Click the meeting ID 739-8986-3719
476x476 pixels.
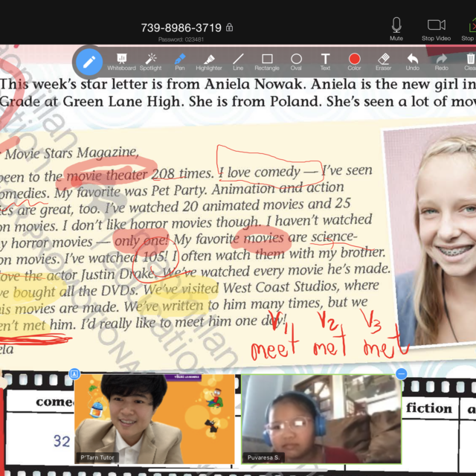click(x=181, y=28)
